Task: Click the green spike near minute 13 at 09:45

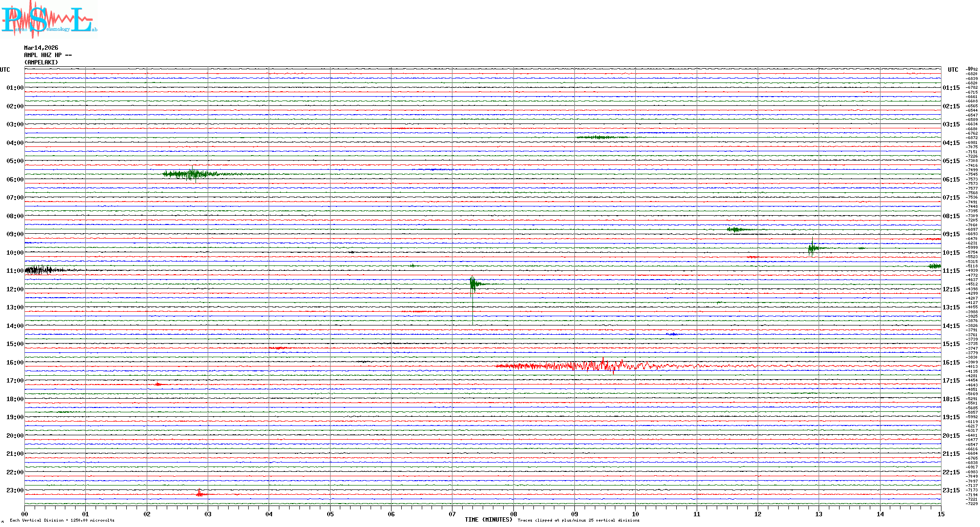Action: [x=812, y=248]
